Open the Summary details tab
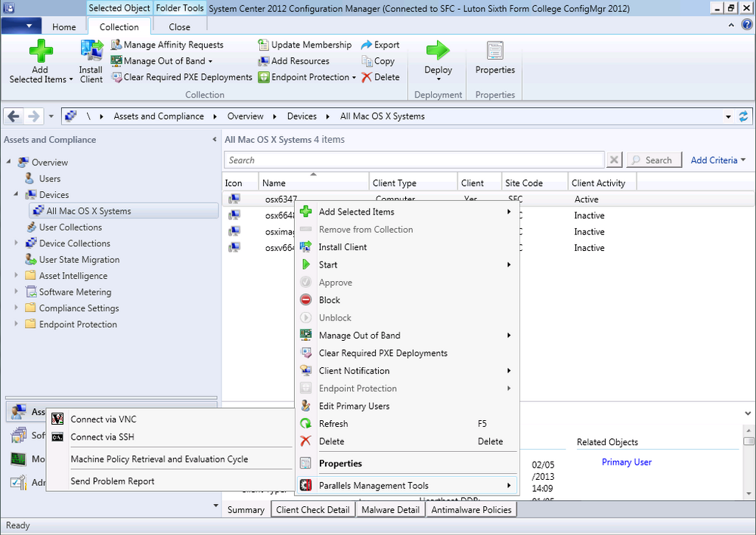756x535 pixels. (246, 509)
